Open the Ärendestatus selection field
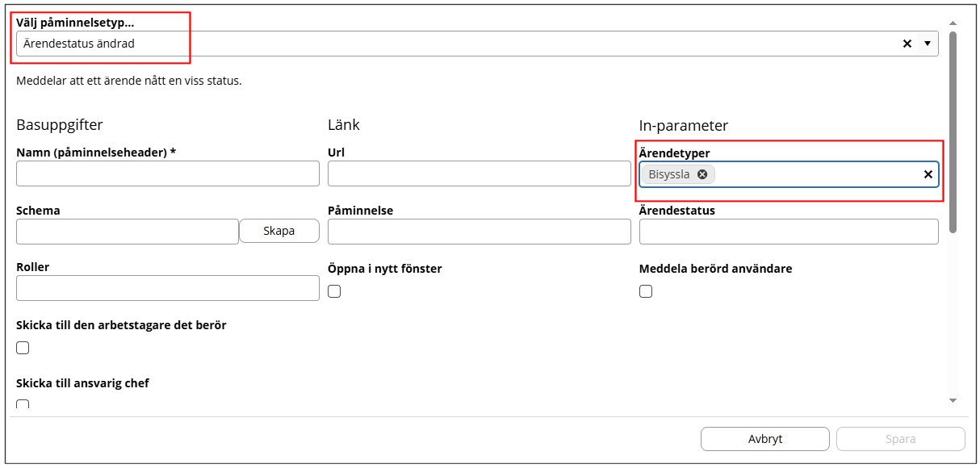The width and height of the screenshot is (980, 468). click(788, 232)
